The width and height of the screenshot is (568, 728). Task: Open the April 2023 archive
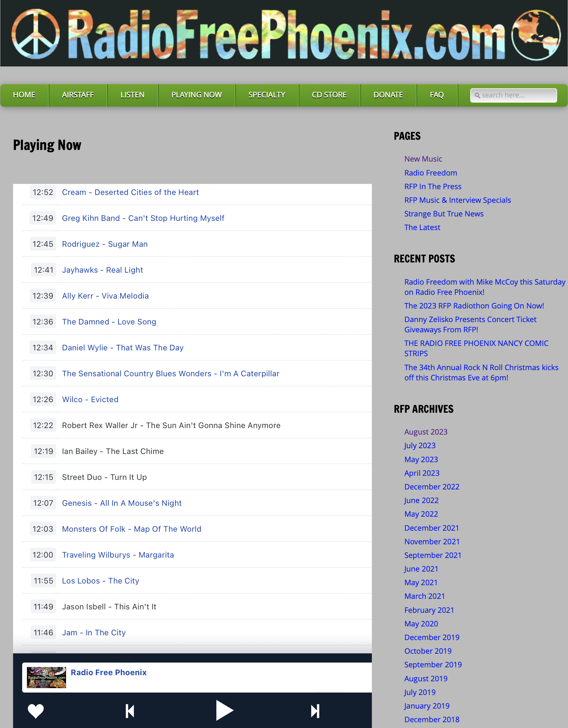422,473
